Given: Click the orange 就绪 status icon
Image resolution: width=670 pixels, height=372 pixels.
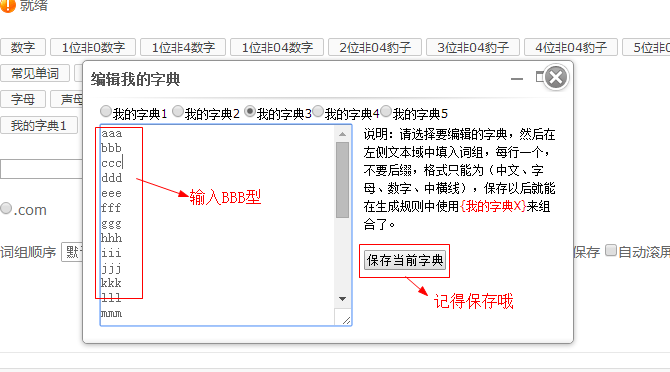Looking at the screenshot, I should coord(8,6).
